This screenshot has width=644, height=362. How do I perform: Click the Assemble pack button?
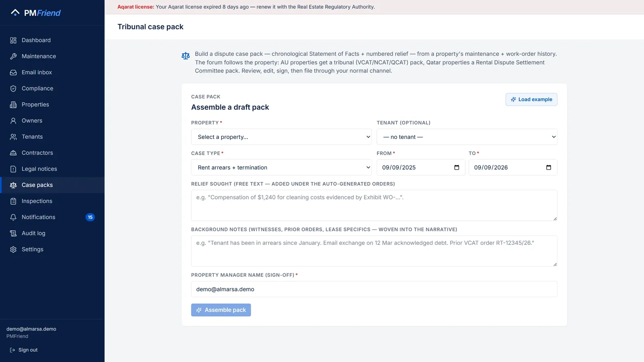[x=221, y=310]
